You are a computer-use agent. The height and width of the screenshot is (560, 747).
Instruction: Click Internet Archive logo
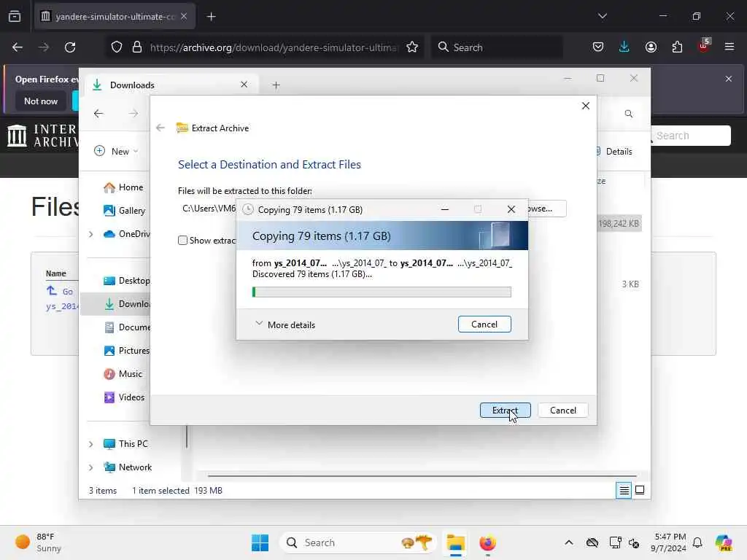(42, 136)
